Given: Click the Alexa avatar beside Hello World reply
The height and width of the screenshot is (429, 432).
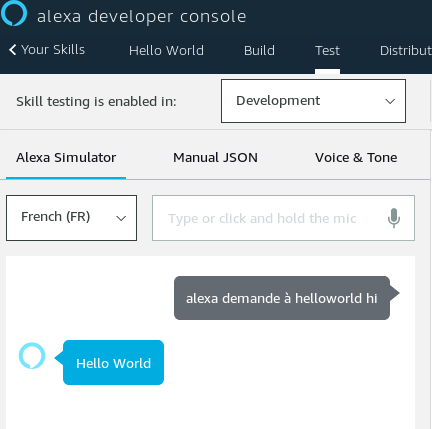Looking at the screenshot, I should tap(32, 356).
